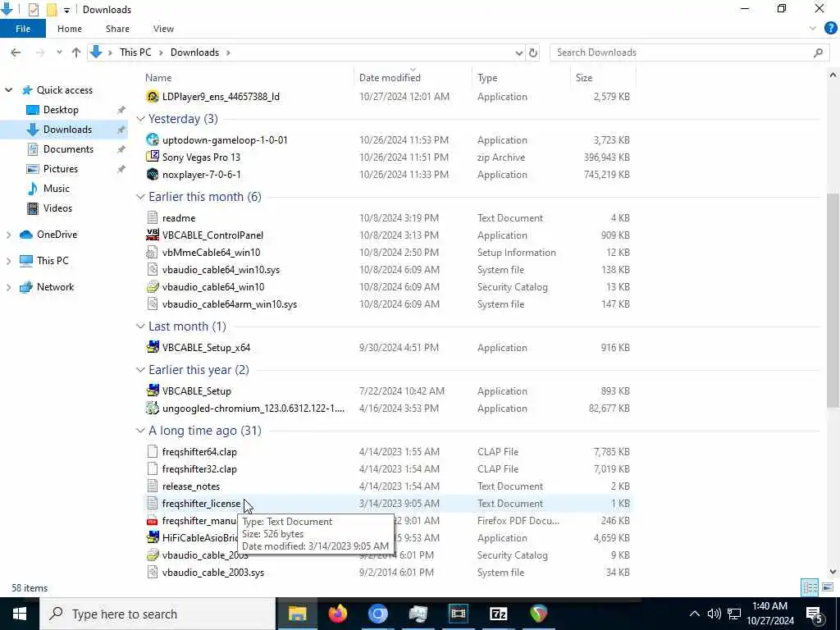The width and height of the screenshot is (840, 630).
Task: Open File Explorer from the taskbar
Action: pos(297,614)
